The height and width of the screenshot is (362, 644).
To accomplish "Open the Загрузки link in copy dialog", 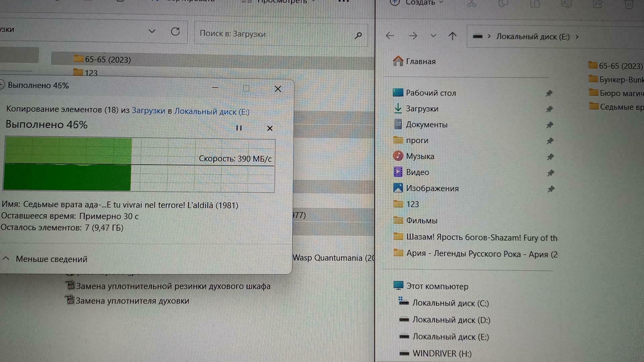I will [x=149, y=111].
